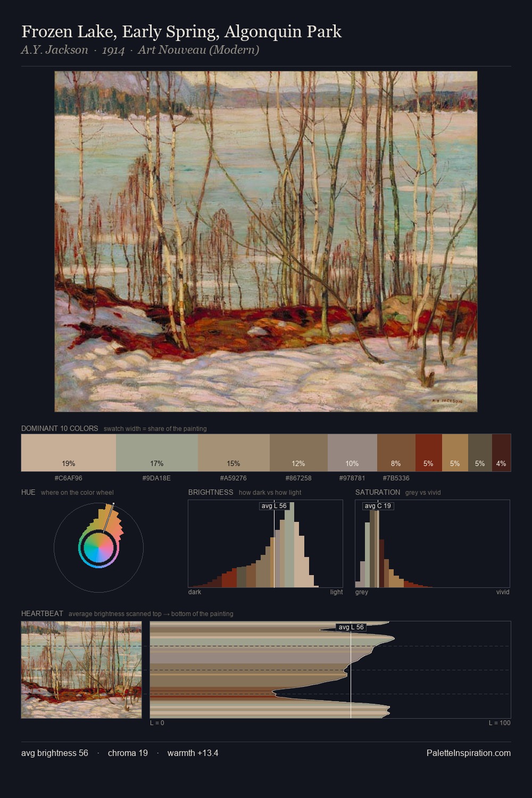This screenshot has width=532, height=798.
Task: Click the 'grey' saturation axis label
Action: tap(362, 592)
